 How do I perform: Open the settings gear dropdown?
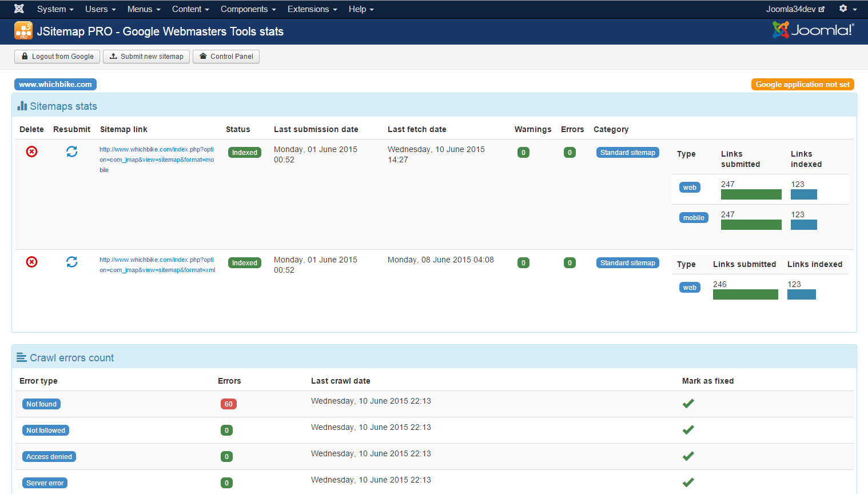847,9
